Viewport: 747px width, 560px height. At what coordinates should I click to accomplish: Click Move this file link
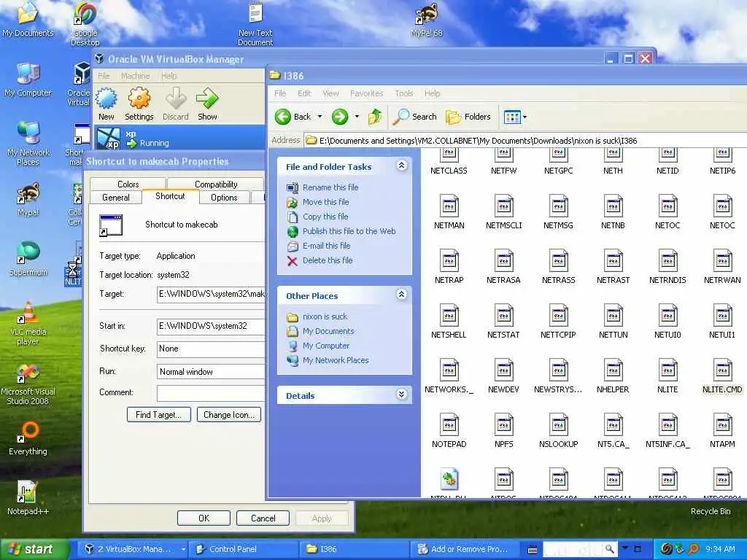pos(326,203)
